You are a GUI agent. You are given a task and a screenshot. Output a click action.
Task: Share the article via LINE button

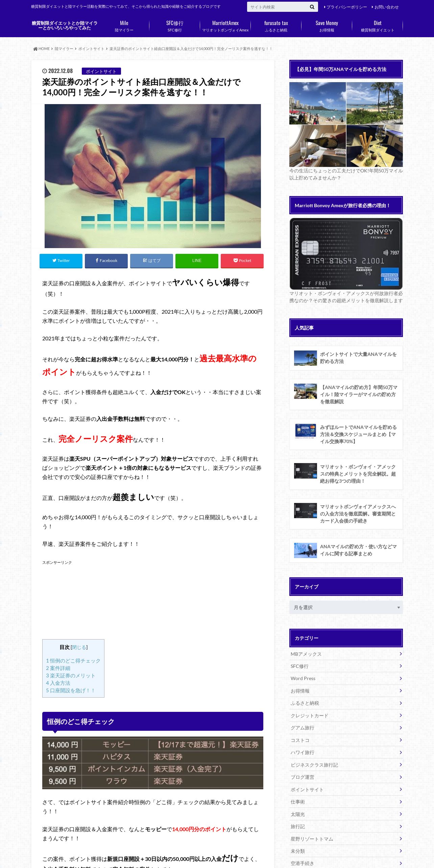(197, 261)
